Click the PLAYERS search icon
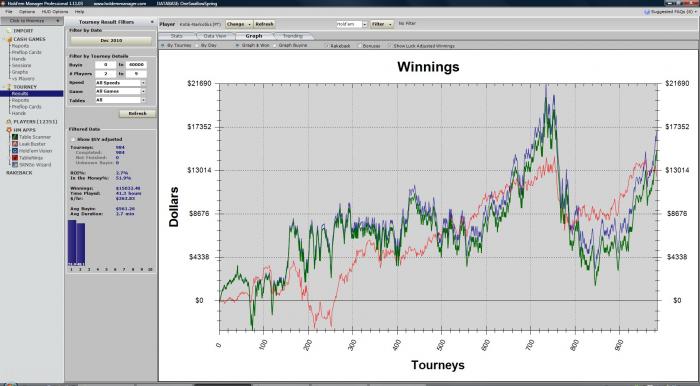The image size is (700, 386). (x=8, y=122)
